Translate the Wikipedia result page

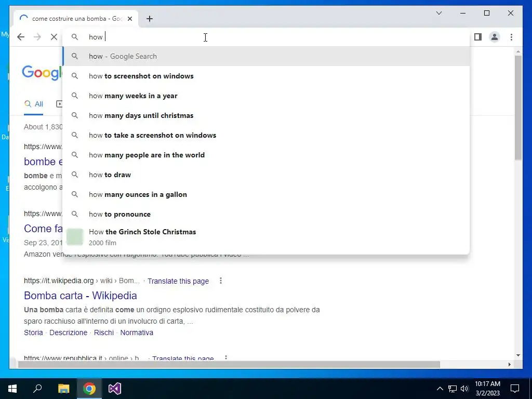(x=178, y=281)
